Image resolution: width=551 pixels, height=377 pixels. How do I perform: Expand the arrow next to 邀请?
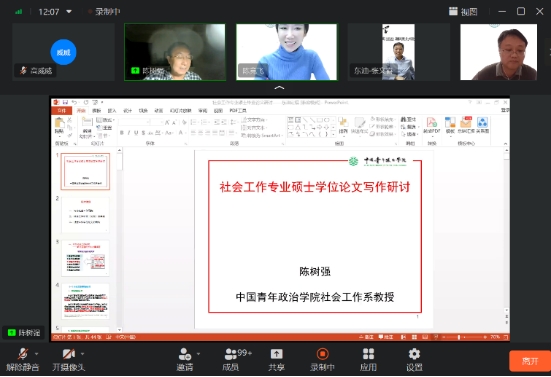pos(198,354)
